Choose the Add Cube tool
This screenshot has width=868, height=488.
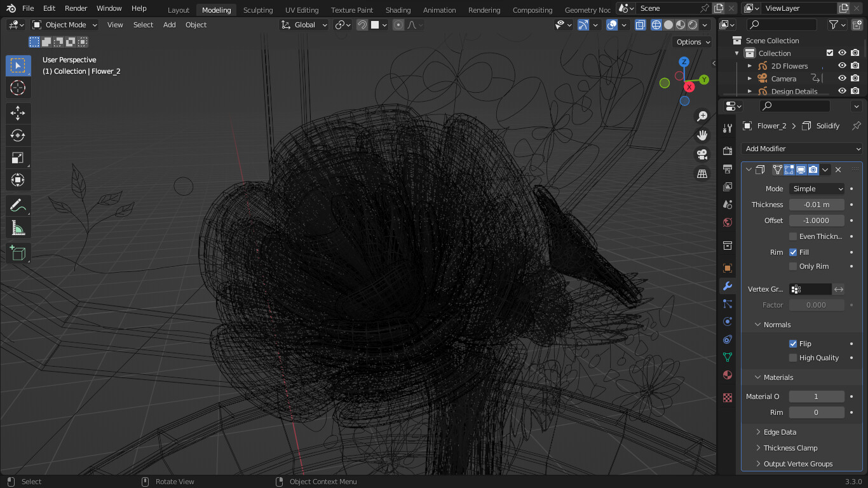click(18, 253)
